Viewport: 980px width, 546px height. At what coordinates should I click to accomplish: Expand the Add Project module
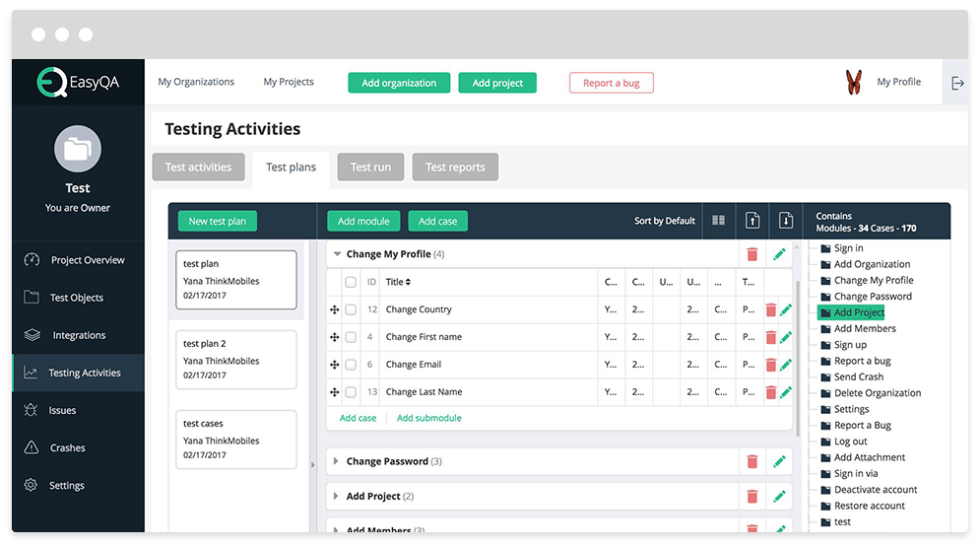pyautogui.click(x=336, y=497)
